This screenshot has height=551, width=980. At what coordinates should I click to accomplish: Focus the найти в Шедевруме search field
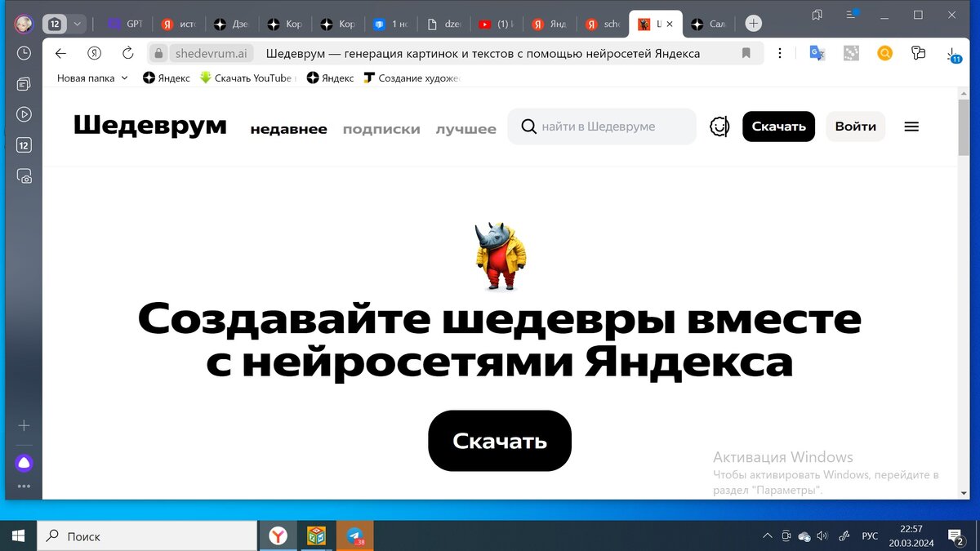[602, 127]
